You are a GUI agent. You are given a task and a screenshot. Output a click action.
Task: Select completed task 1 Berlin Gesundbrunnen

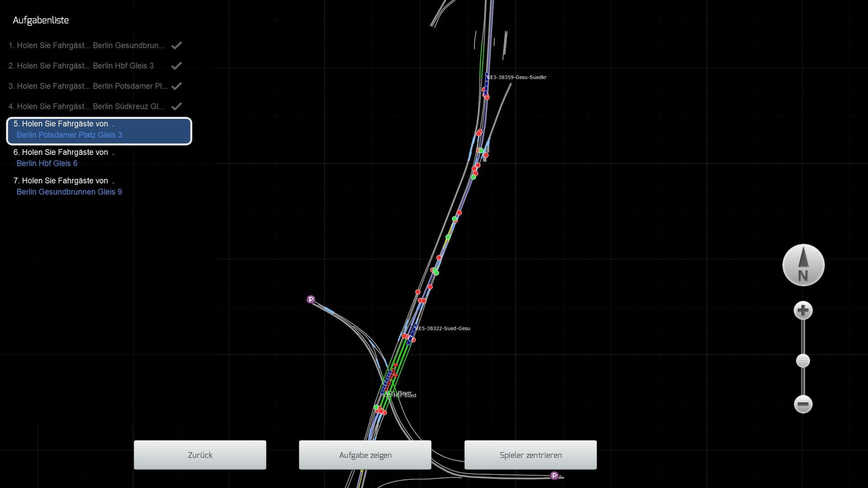(x=86, y=46)
